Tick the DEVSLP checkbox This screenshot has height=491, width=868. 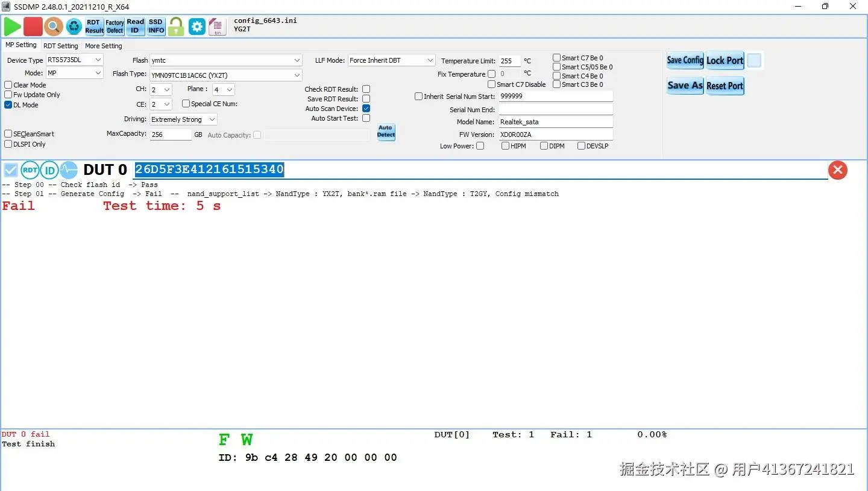point(581,146)
